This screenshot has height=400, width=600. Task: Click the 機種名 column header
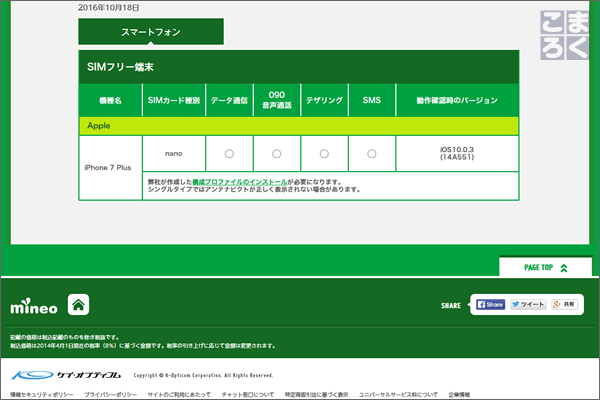(111, 100)
